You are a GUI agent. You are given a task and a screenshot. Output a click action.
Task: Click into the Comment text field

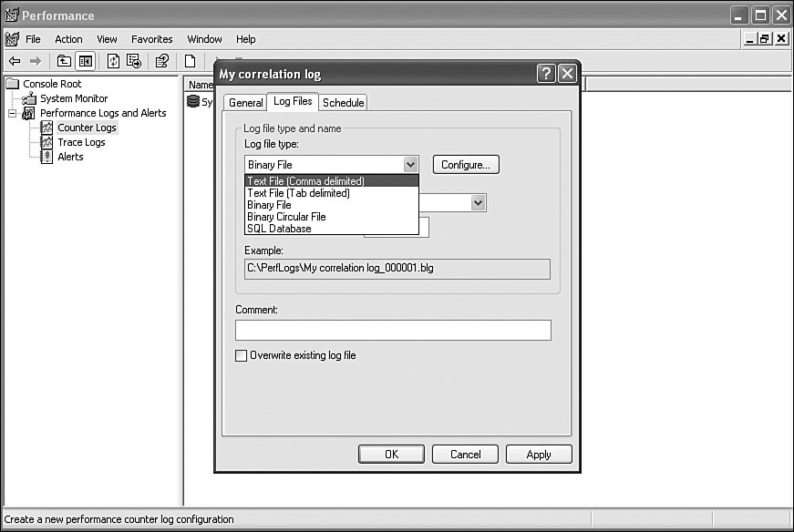(x=393, y=330)
